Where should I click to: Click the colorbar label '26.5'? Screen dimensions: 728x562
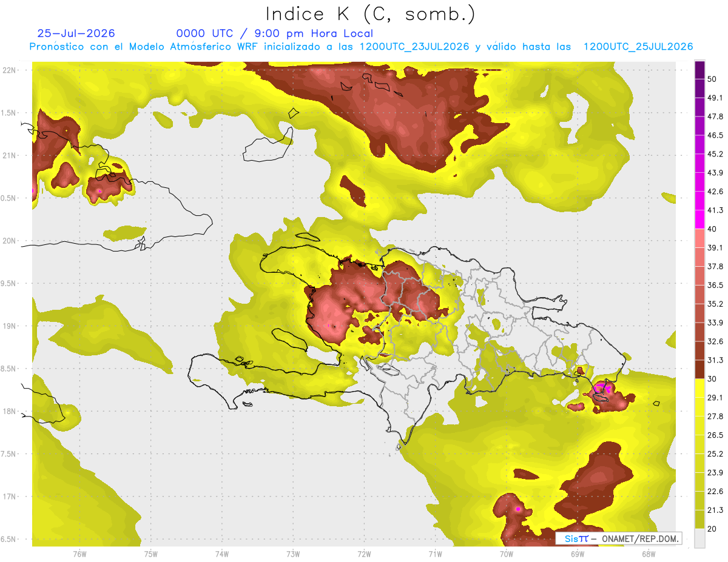coord(715,435)
